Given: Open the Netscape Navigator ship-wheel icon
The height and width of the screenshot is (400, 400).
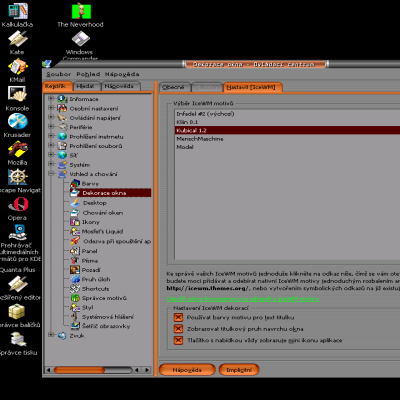Looking at the screenshot, I should pos(18,177).
